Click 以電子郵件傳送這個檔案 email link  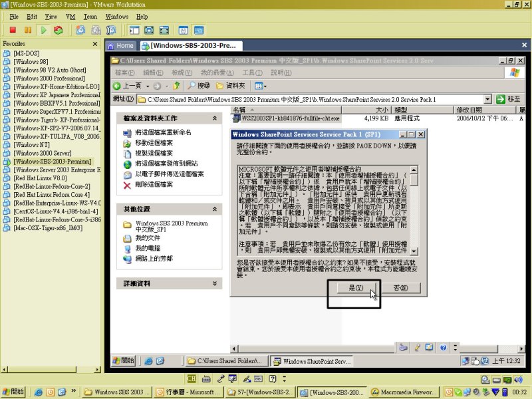pyautogui.click(x=170, y=174)
